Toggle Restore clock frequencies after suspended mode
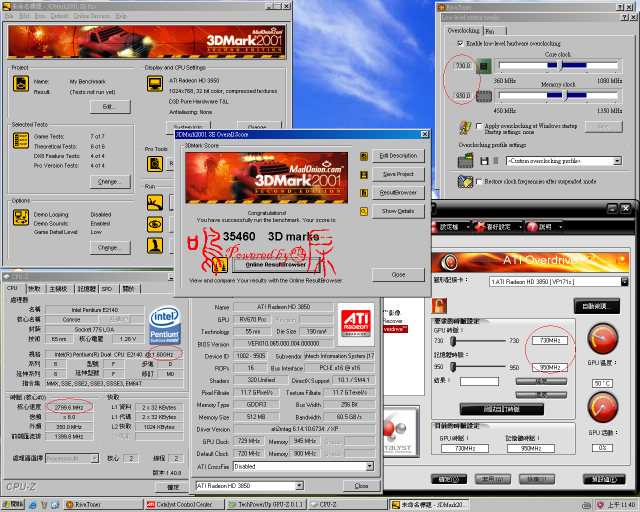The image size is (640, 512). click(x=479, y=181)
